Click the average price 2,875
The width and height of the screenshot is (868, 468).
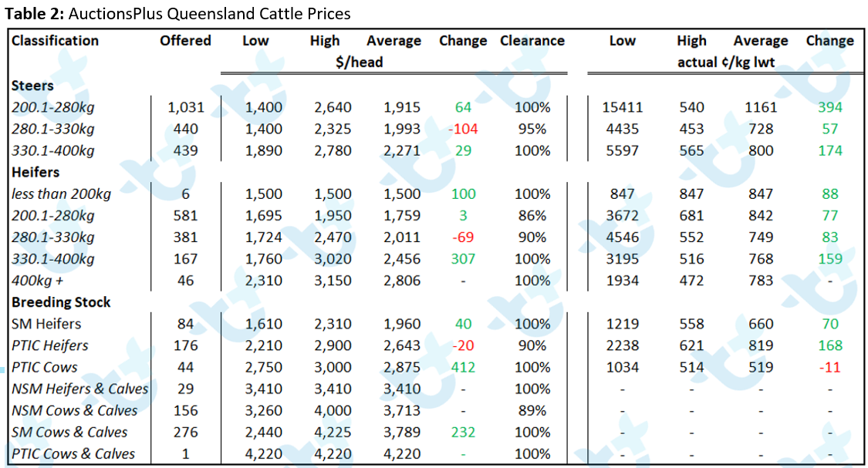pyautogui.click(x=402, y=367)
